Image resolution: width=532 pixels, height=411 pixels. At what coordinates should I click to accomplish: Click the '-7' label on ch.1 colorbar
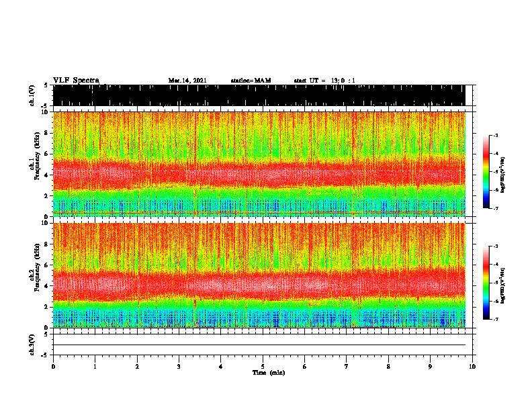click(495, 208)
